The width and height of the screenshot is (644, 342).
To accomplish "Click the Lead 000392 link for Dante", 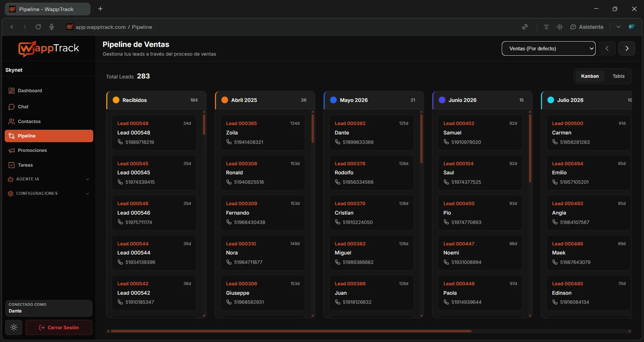I will pyautogui.click(x=350, y=123).
